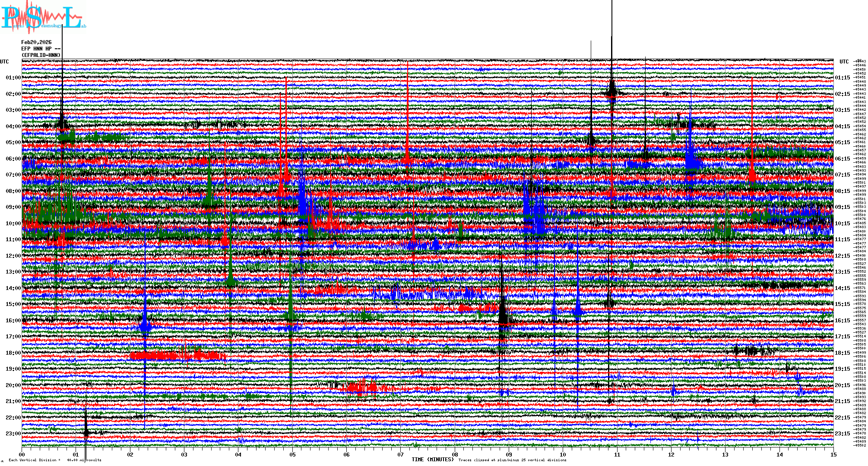Select the 23:00 hour label on left
Viewport: 868px width, 466px height.
click(x=13, y=434)
